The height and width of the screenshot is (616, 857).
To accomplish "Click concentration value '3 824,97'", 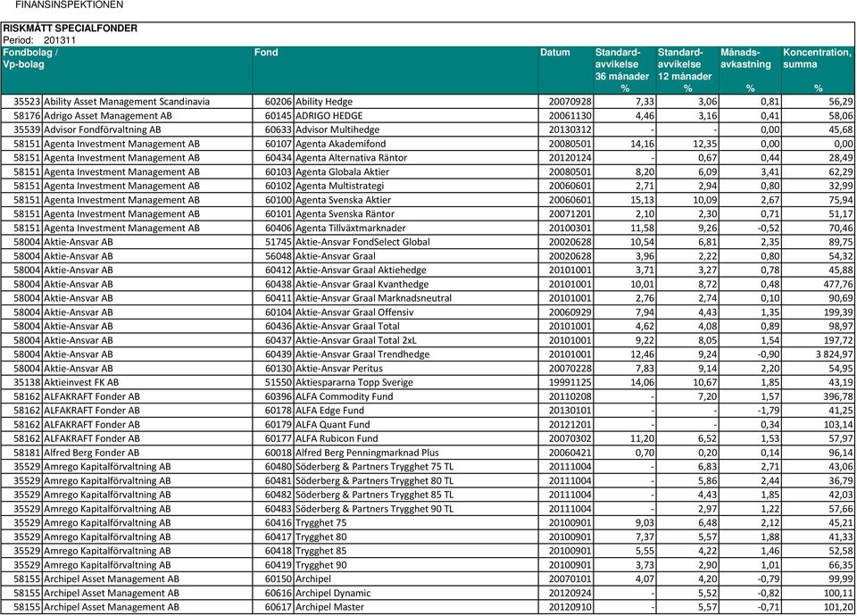I will click(x=834, y=354).
